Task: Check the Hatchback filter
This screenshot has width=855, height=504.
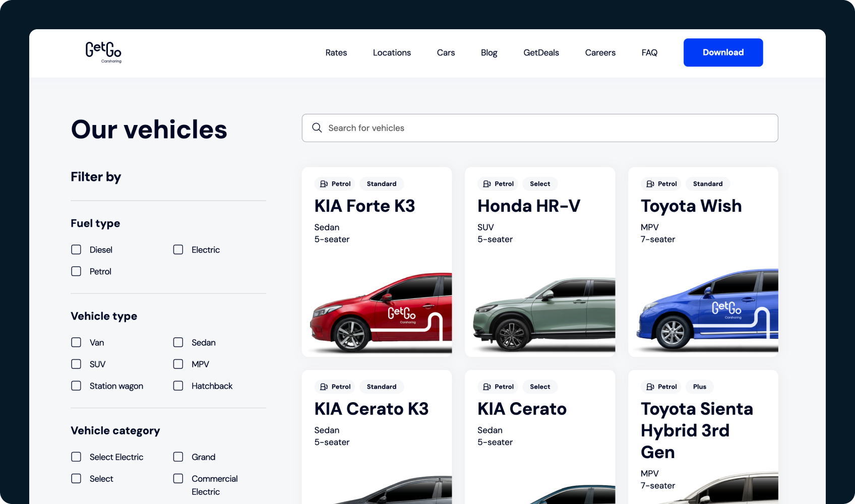Action: point(178,386)
